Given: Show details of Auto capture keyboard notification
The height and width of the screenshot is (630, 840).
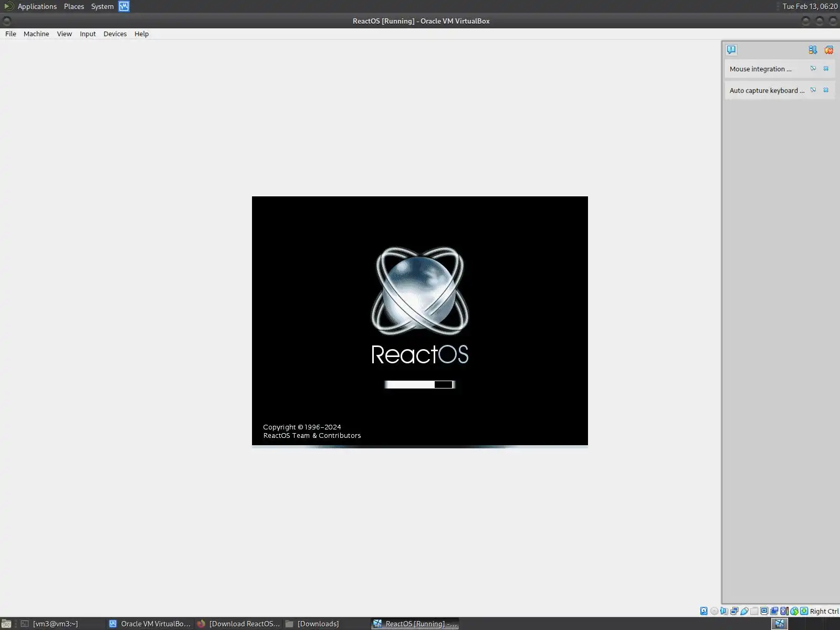Looking at the screenshot, I should pos(813,90).
